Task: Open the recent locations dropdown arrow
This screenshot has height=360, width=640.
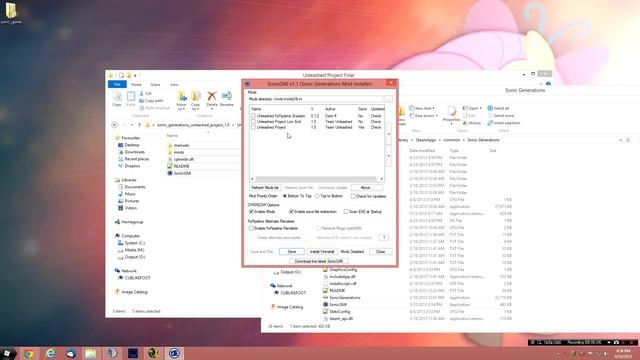Action: (x=132, y=125)
